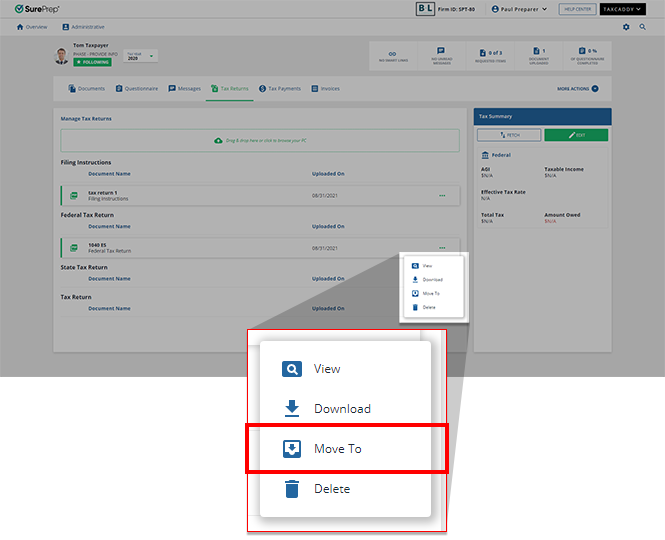The image size is (665, 540).
Task: Open the 0 of 3 Requested Items tile
Action: click(490, 56)
